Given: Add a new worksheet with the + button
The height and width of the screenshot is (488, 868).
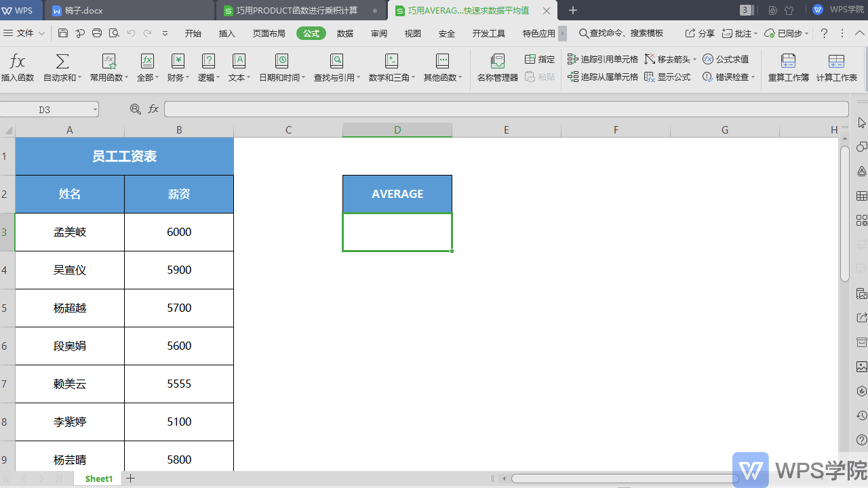Looking at the screenshot, I should point(130,479).
